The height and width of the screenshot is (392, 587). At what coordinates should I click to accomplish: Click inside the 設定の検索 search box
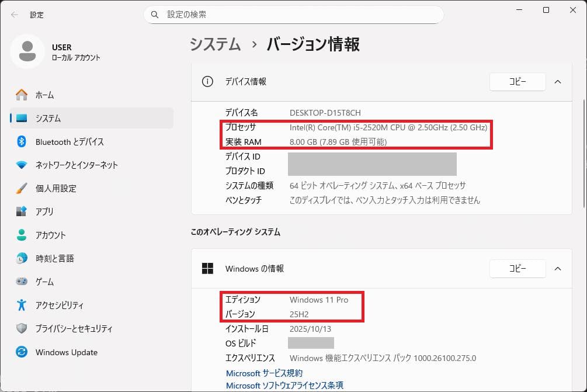click(x=293, y=14)
